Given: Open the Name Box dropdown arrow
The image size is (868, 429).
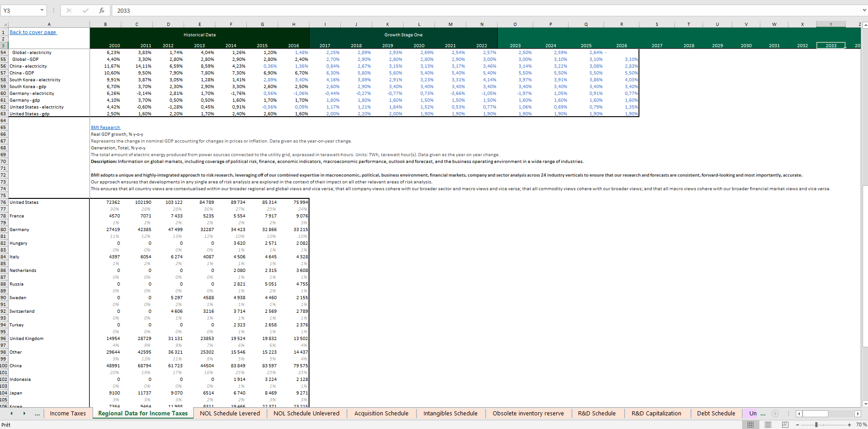Looking at the screenshot, I should click(x=42, y=10).
